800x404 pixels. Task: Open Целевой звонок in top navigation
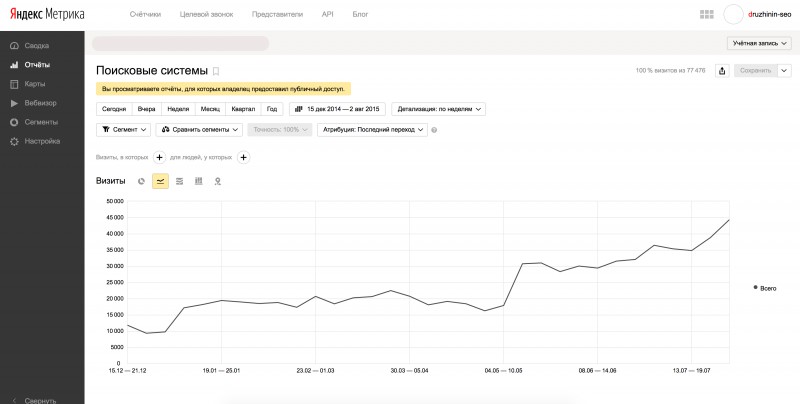pos(207,14)
